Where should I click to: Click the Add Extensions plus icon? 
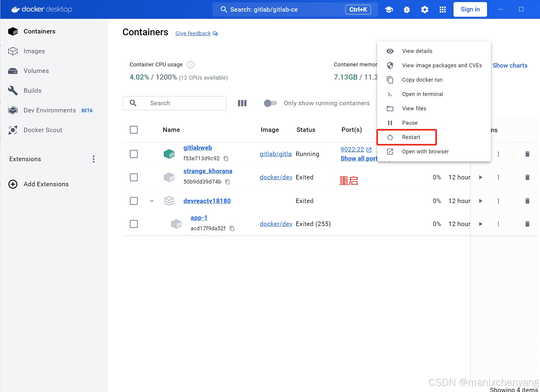[13, 184]
